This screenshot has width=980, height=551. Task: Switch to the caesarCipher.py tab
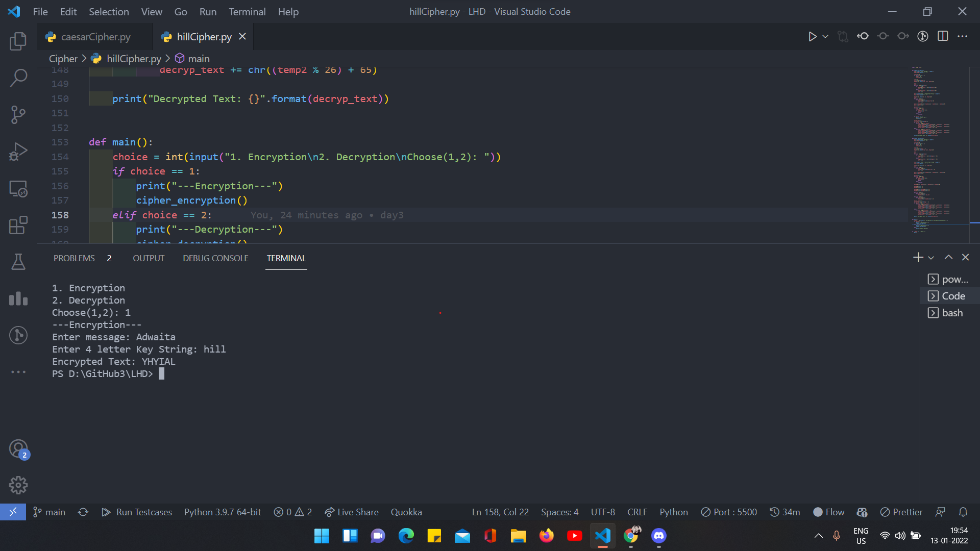(95, 37)
